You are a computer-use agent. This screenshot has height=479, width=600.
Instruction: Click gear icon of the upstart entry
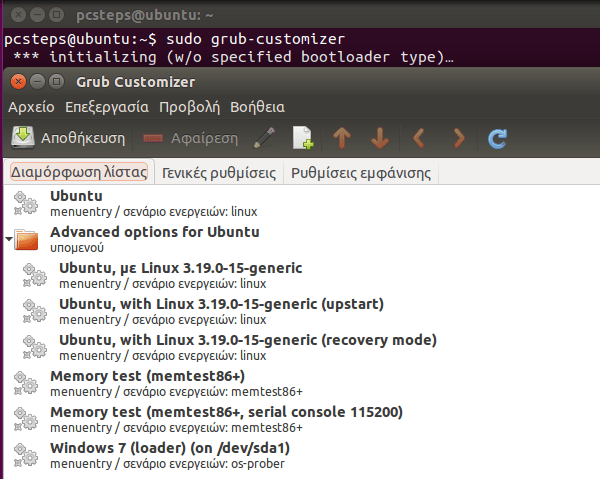pyautogui.click(x=35, y=311)
